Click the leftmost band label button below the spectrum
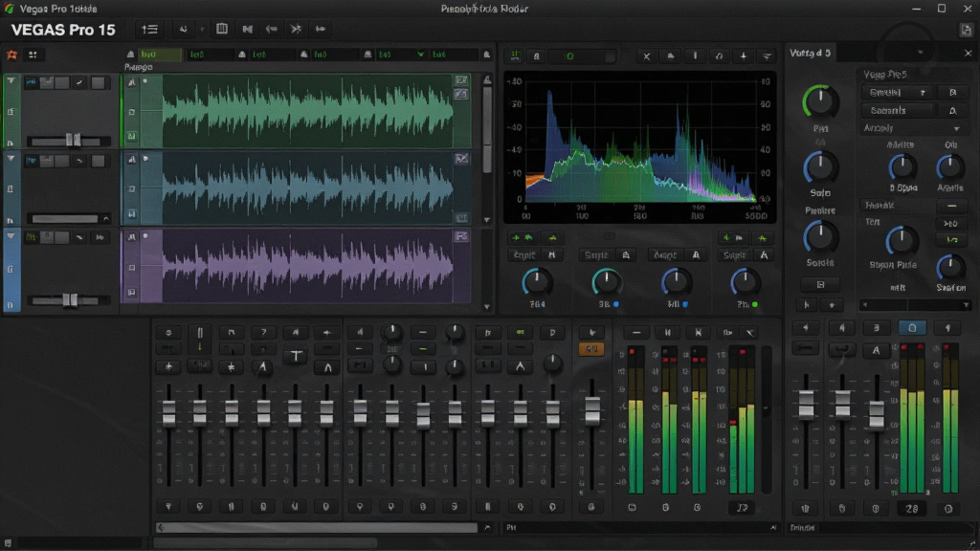The width and height of the screenshot is (980, 551). tap(524, 254)
